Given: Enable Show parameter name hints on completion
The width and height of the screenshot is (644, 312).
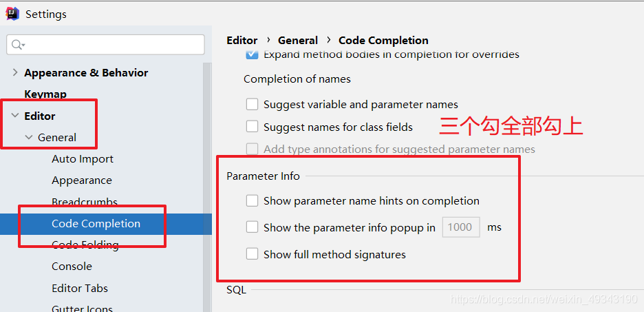Looking at the screenshot, I should [252, 201].
